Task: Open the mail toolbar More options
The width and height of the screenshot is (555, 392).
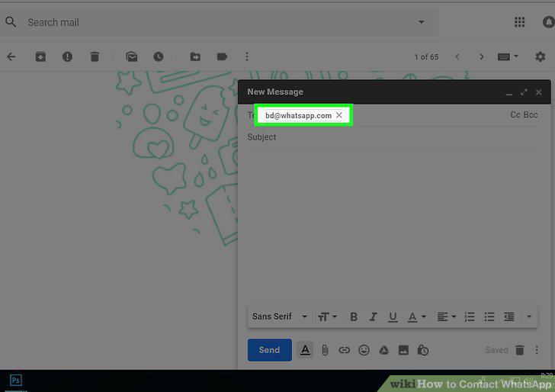Action: [247, 56]
